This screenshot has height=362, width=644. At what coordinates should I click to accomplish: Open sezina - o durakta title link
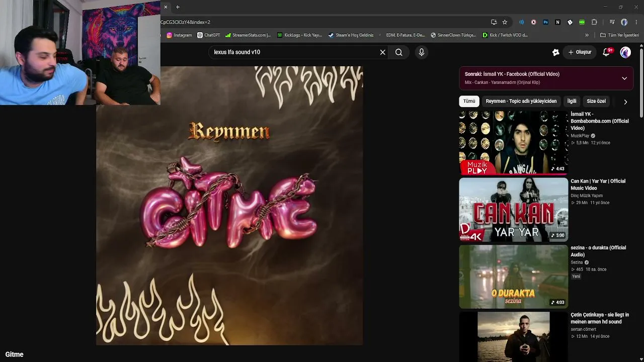(x=598, y=251)
